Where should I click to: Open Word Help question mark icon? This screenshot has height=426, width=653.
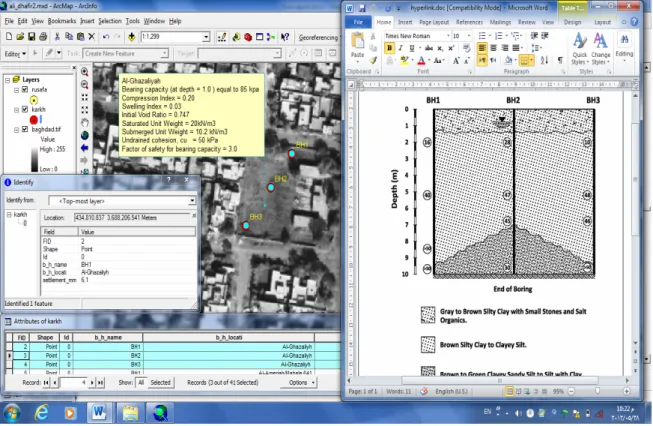634,22
